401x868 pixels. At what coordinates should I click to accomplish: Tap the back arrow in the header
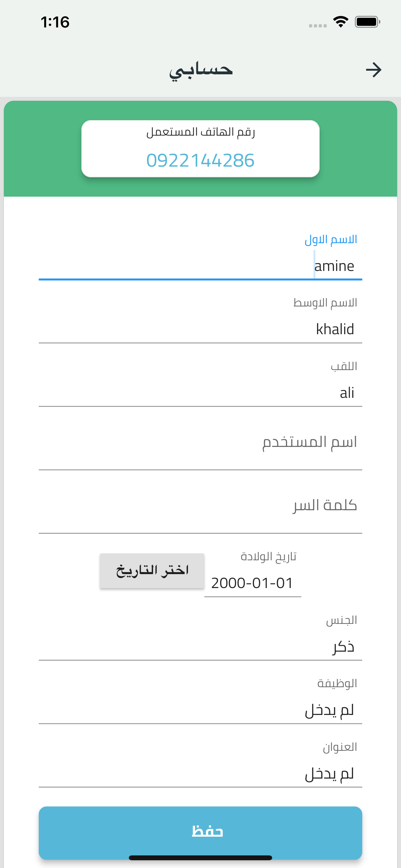click(x=373, y=70)
